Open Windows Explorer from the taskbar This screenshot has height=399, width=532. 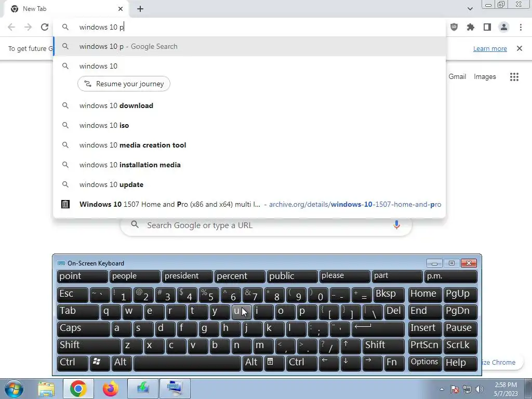[46, 389]
